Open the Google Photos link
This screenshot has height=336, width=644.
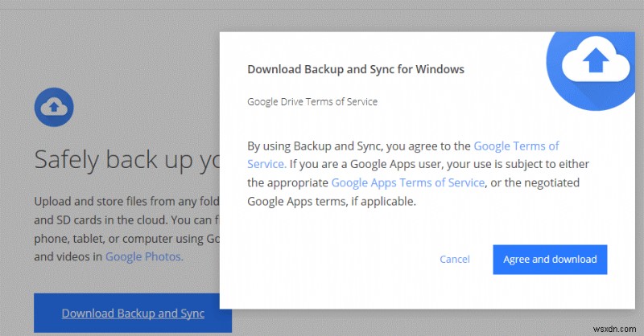pyautogui.click(x=144, y=256)
